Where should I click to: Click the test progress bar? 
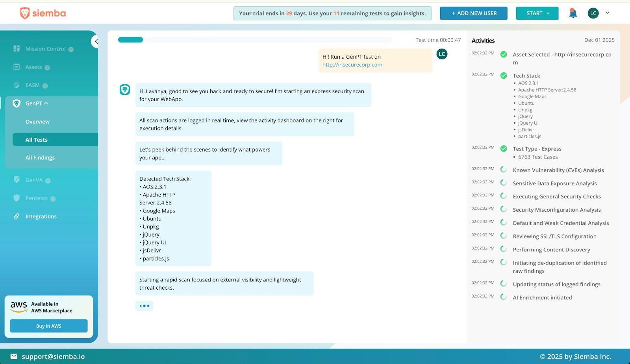tap(255, 40)
